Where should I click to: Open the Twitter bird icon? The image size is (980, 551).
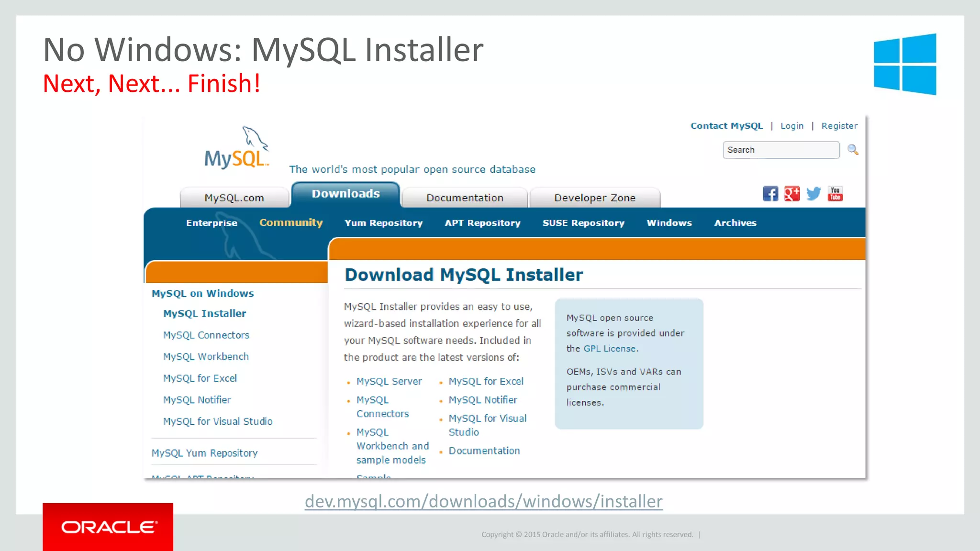pyautogui.click(x=813, y=194)
